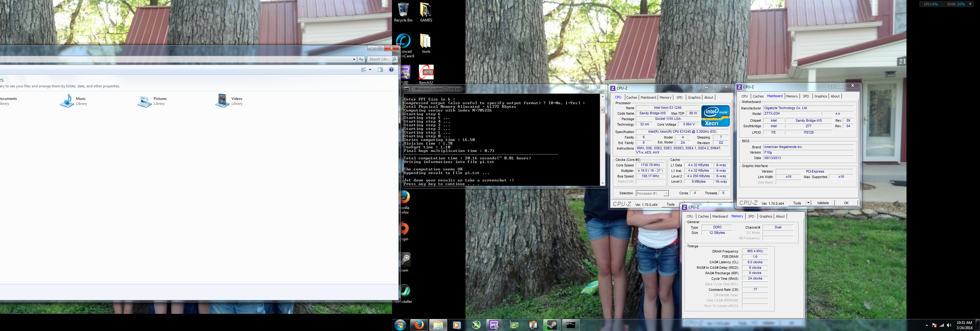Open the Processor #1 selection dropdown
The width and height of the screenshot is (980, 331).
(x=652, y=193)
